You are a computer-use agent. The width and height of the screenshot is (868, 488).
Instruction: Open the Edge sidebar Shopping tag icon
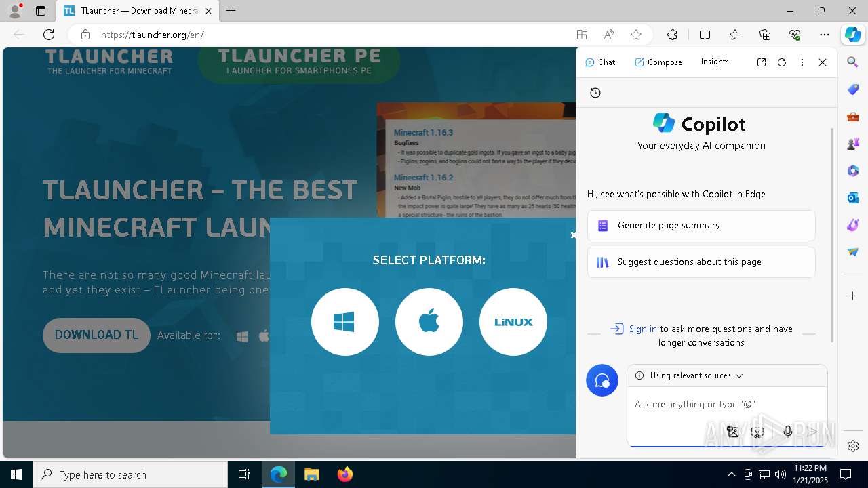tap(853, 89)
